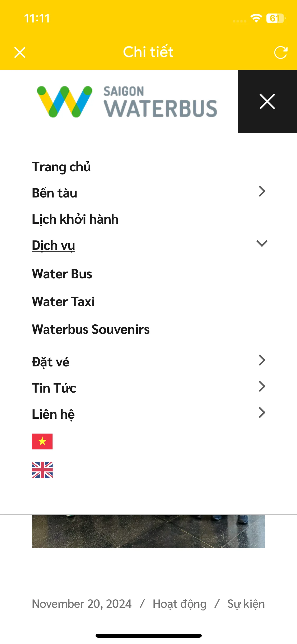The height and width of the screenshot is (644, 297).
Task: Expand the Tin Tức submenu arrow
Action: tap(262, 386)
